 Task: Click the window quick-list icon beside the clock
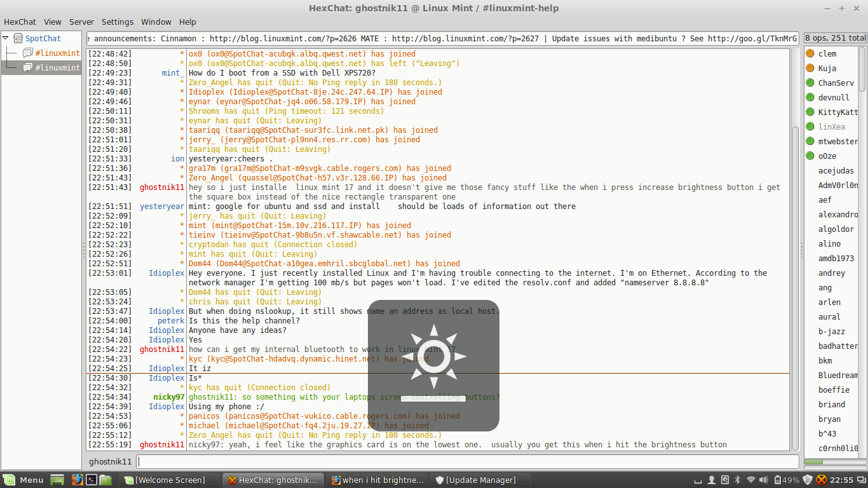861,480
